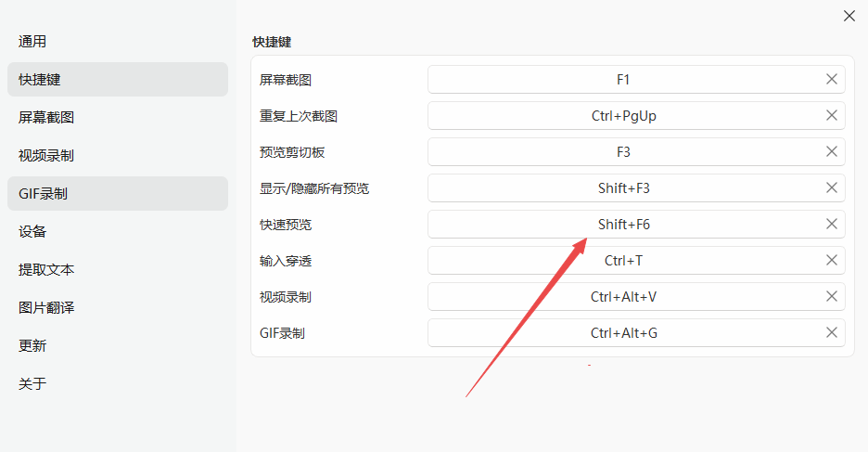
Task: Clear the 重复上次截图 shortcut with its X icon
Action: coord(832,116)
